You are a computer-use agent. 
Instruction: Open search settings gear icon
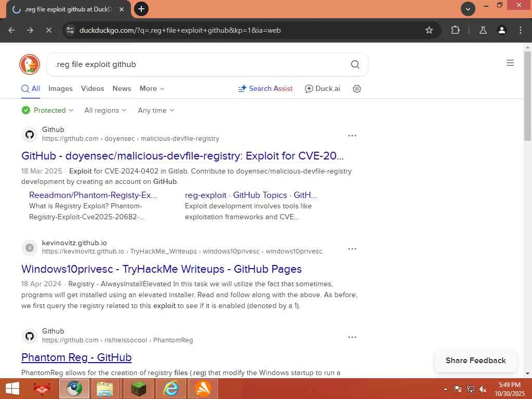point(356,89)
